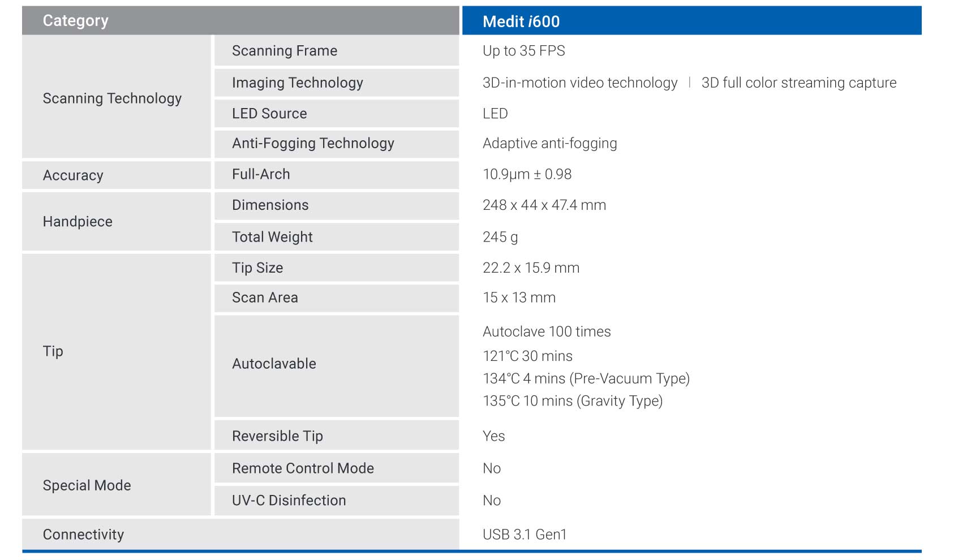This screenshot has height=560, width=954.
Task: Select the Remote Control Mode row label
Action: 337,468
